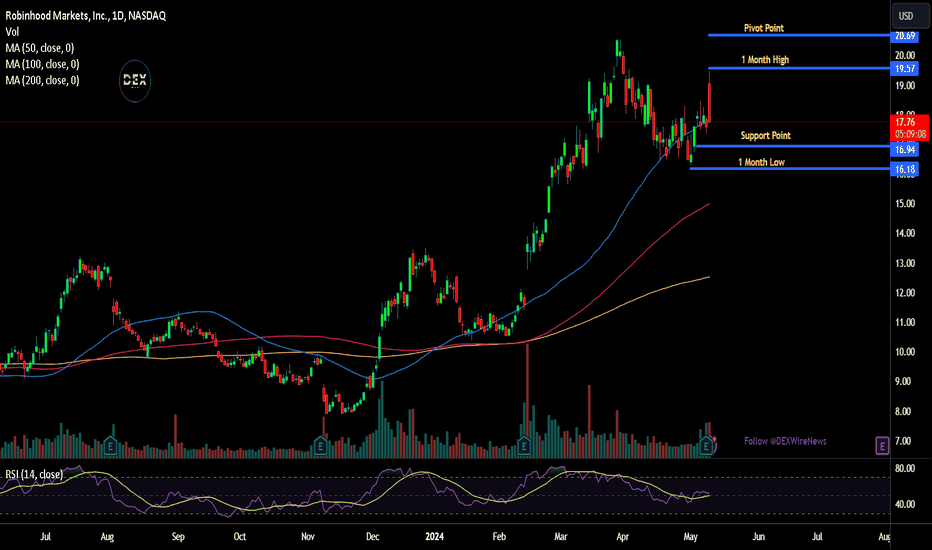Image resolution: width=932 pixels, height=550 pixels.
Task: Click the 15.00 price axis value
Action: 905,204
